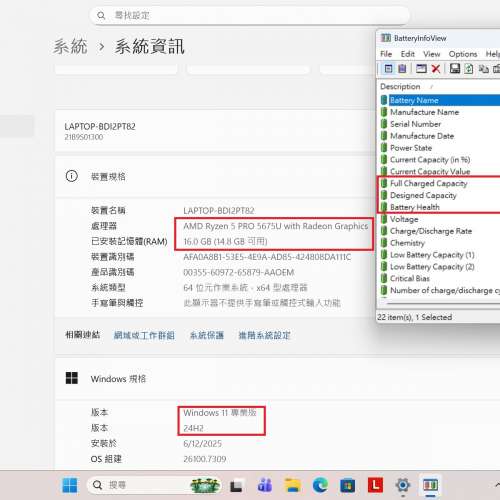Click the OS build 26100.7309 value
This screenshot has height=500, width=500.
coord(205,459)
